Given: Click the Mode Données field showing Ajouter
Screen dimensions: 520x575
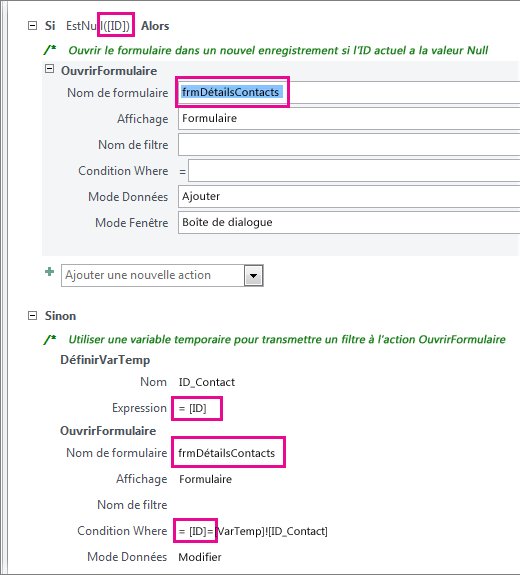Looking at the screenshot, I should click(x=349, y=197).
